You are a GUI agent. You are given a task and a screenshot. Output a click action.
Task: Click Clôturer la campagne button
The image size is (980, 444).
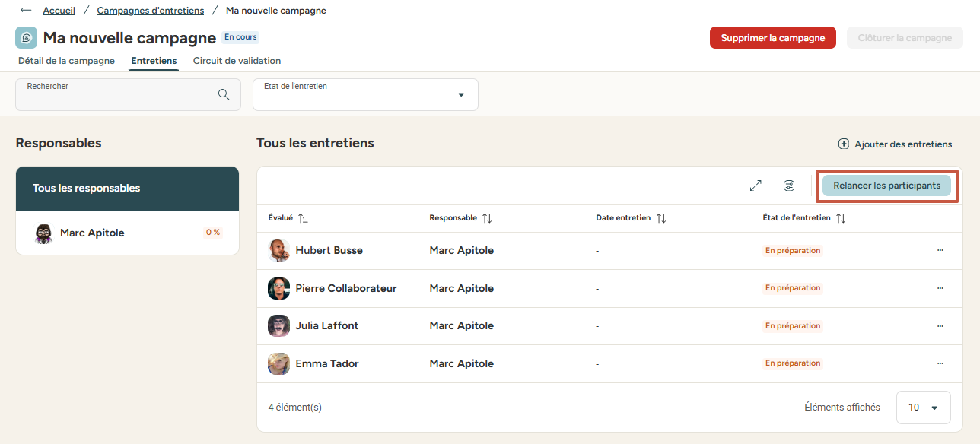[905, 38]
